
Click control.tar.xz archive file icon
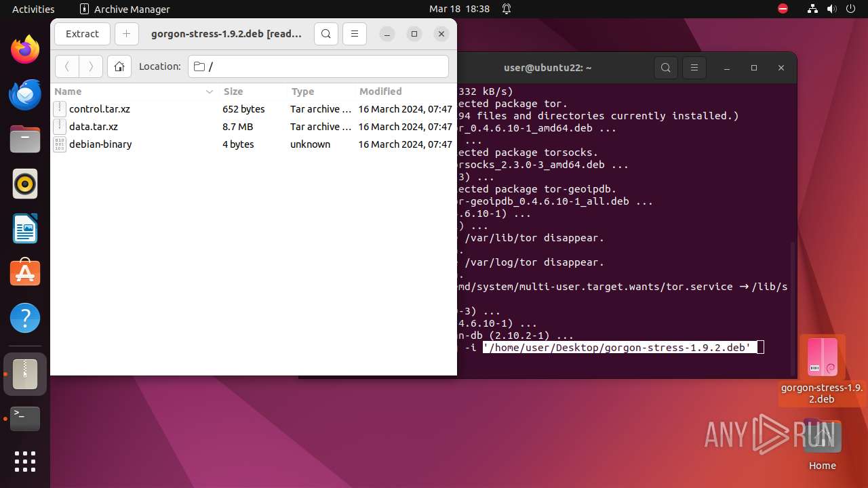60,109
